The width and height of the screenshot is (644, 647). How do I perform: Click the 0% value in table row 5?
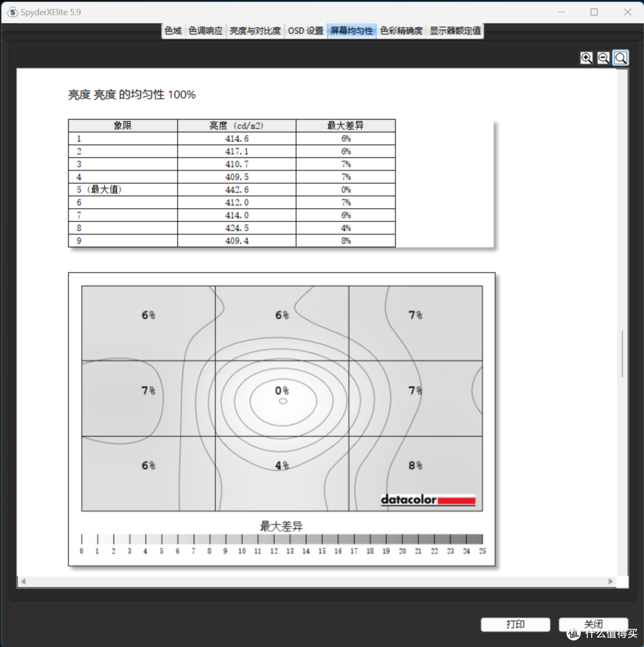pyautogui.click(x=346, y=190)
